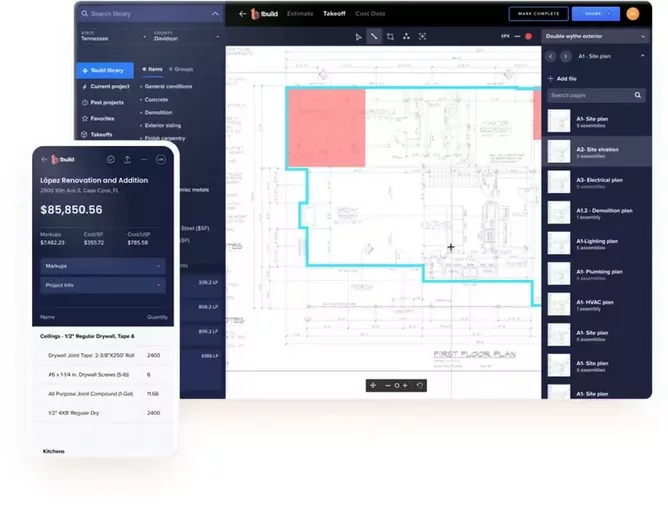Collapse the Search library panel chevron
The image size is (668, 505).
pyautogui.click(x=215, y=14)
